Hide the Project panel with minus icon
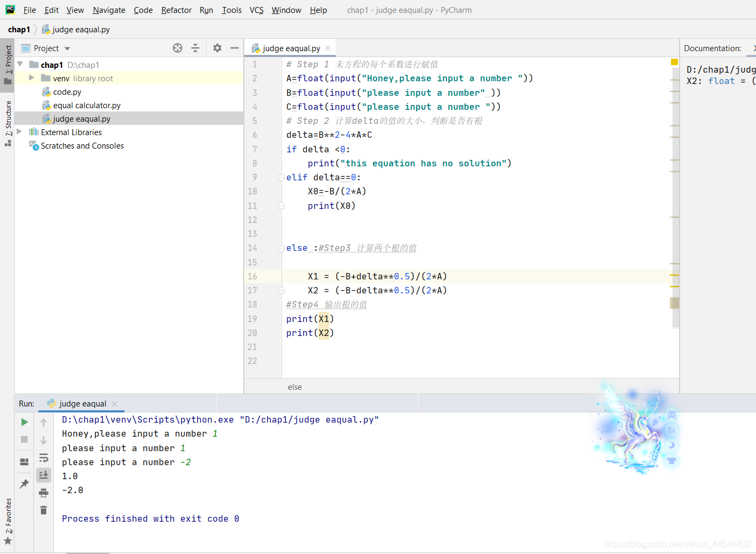Image resolution: width=756 pixels, height=554 pixels. click(x=235, y=48)
